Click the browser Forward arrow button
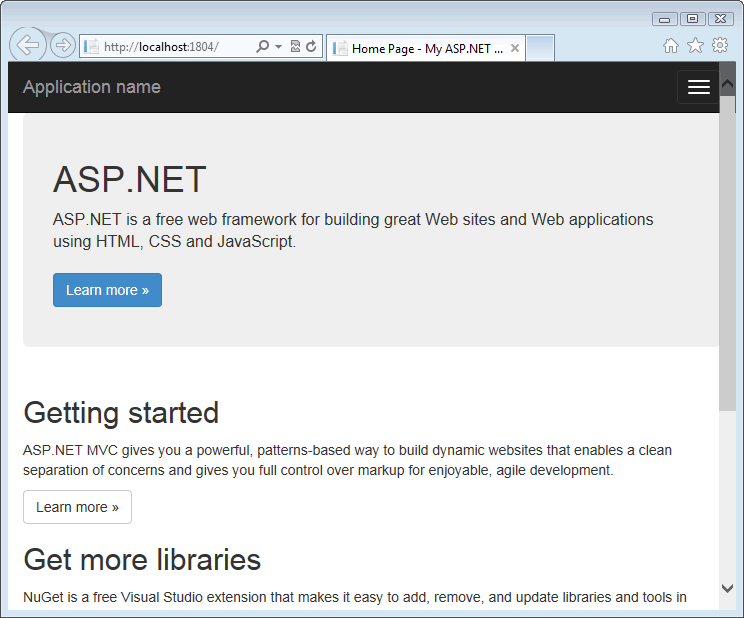Viewport: 744px width, 618px height. click(63, 46)
